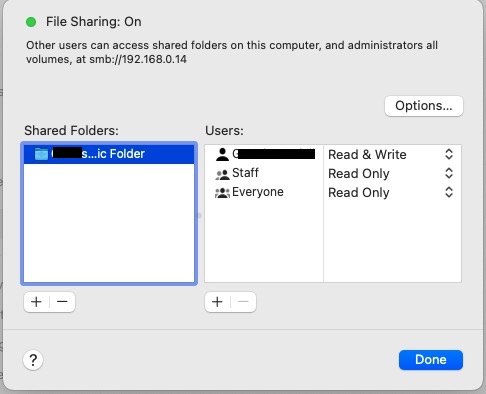This screenshot has width=486, height=394.
Task: Select the Everyone group row
Action: [333, 192]
